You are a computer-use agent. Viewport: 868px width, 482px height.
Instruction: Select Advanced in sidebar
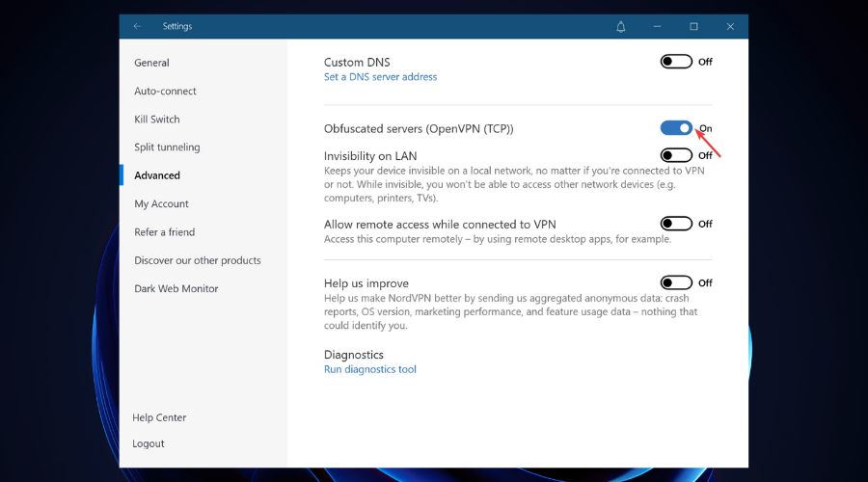157,175
